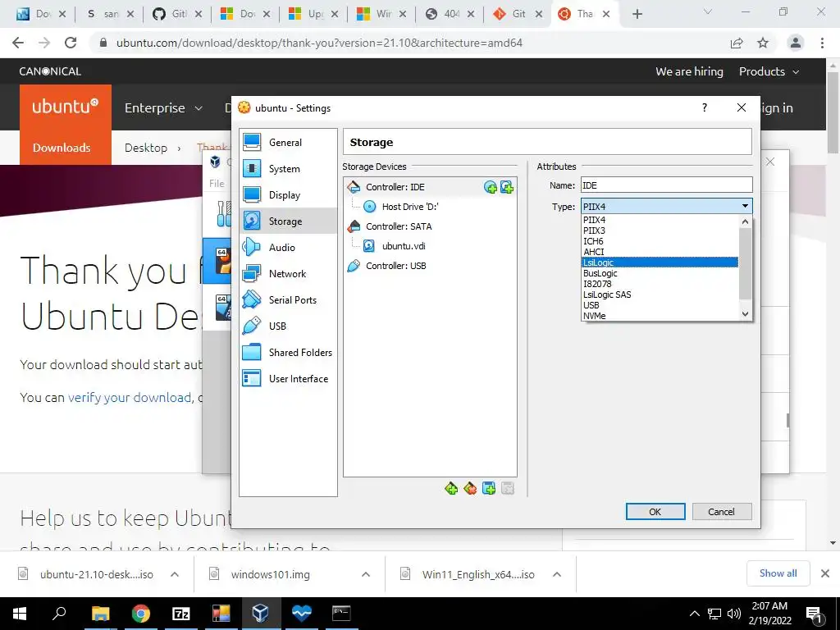Viewport: 840px width, 630px height.
Task: Choose ICH6 from the Type list
Action: coord(660,242)
